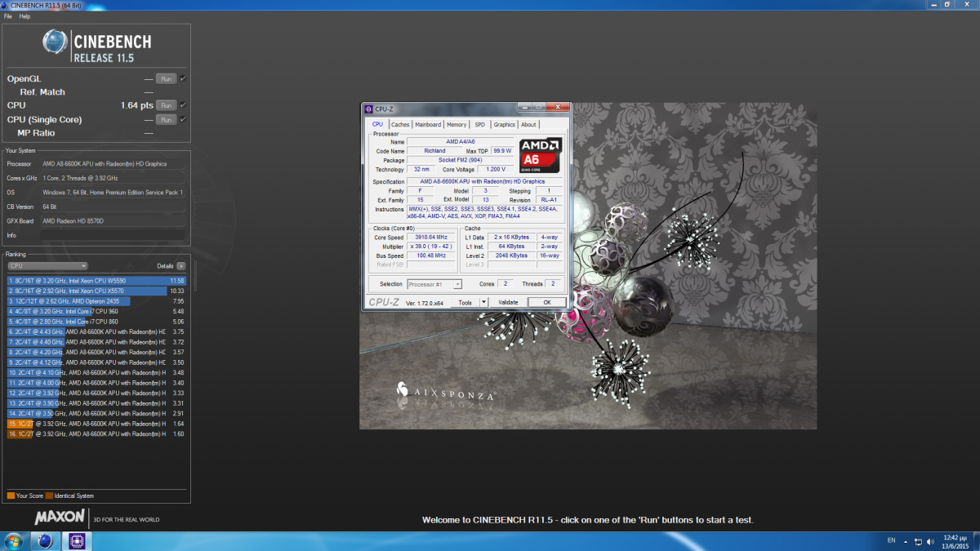
Task: Click the Package Socket FM2 value
Action: tap(461, 160)
